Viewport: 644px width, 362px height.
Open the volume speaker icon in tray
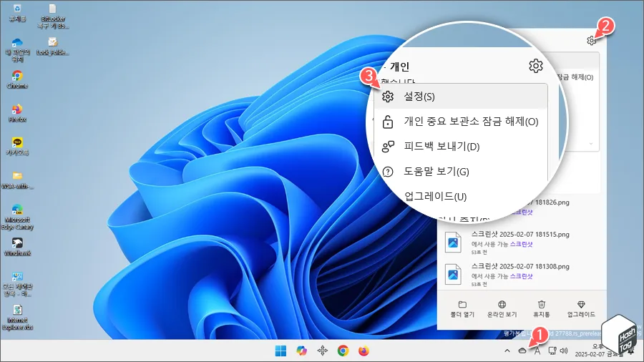pyautogui.click(x=564, y=351)
